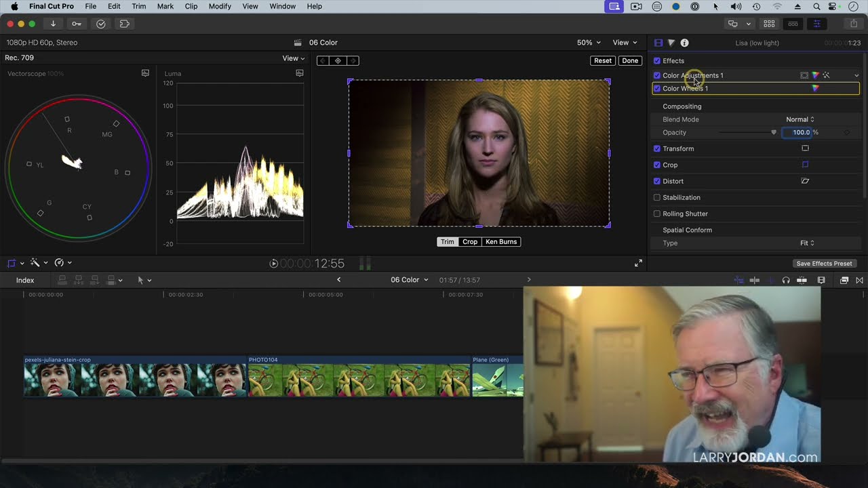Open the transitions browser bowtie icon

859,280
